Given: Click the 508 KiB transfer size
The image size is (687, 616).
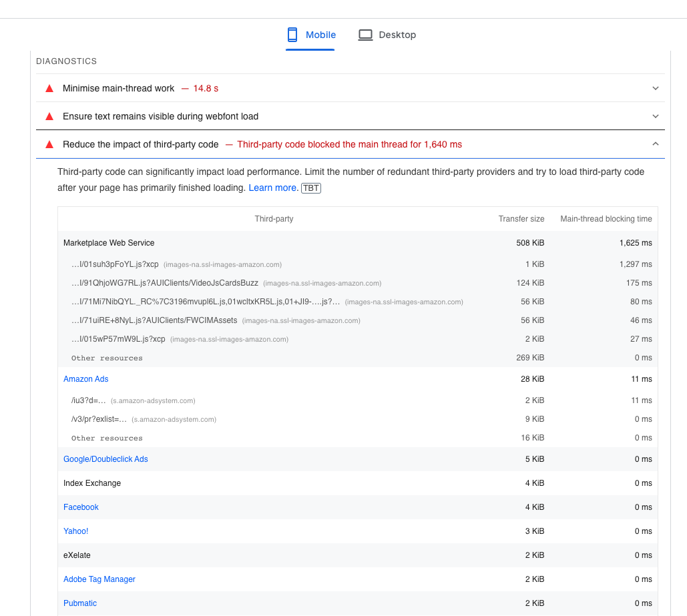Looking at the screenshot, I should [x=530, y=243].
